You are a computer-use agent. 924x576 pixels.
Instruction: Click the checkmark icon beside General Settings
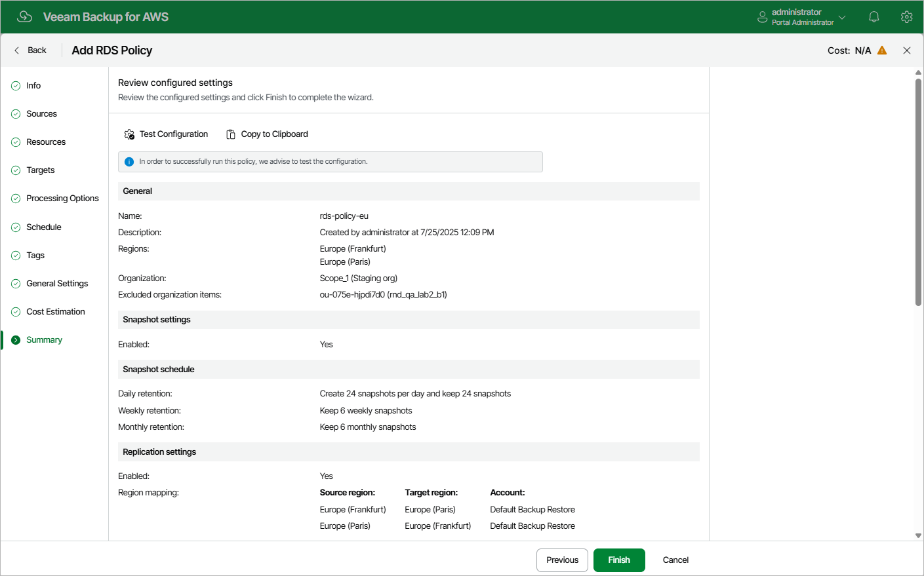[x=16, y=284]
